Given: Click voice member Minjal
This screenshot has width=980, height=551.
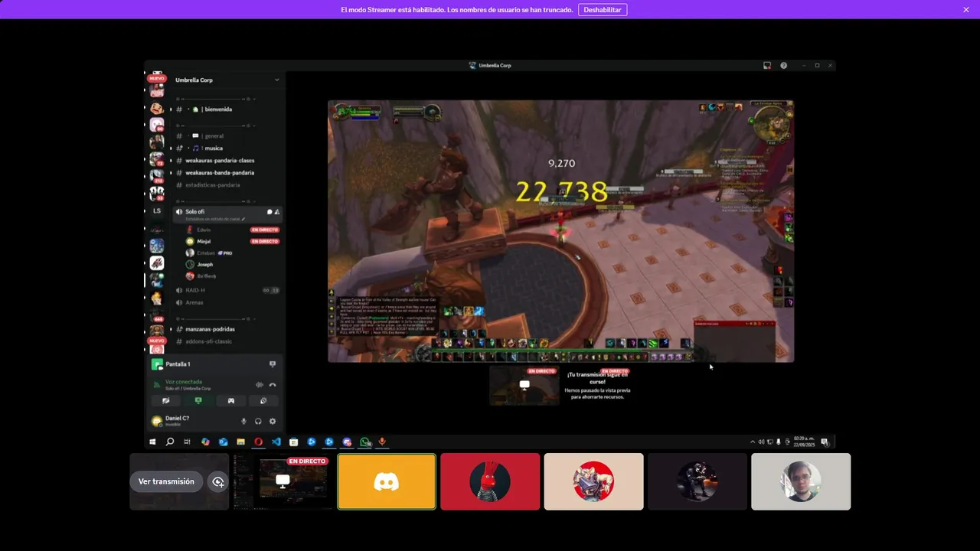Looking at the screenshot, I should click(x=204, y=241).
